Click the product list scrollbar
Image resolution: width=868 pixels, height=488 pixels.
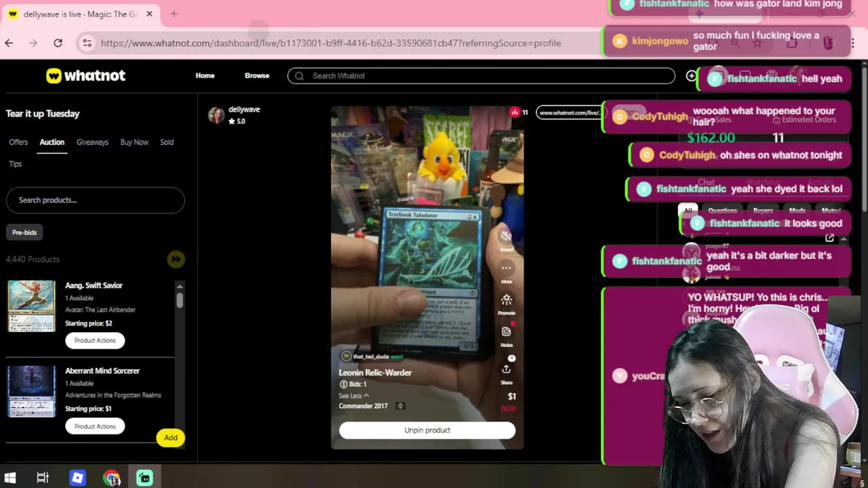pyautogui.click(x=180, y=300)
